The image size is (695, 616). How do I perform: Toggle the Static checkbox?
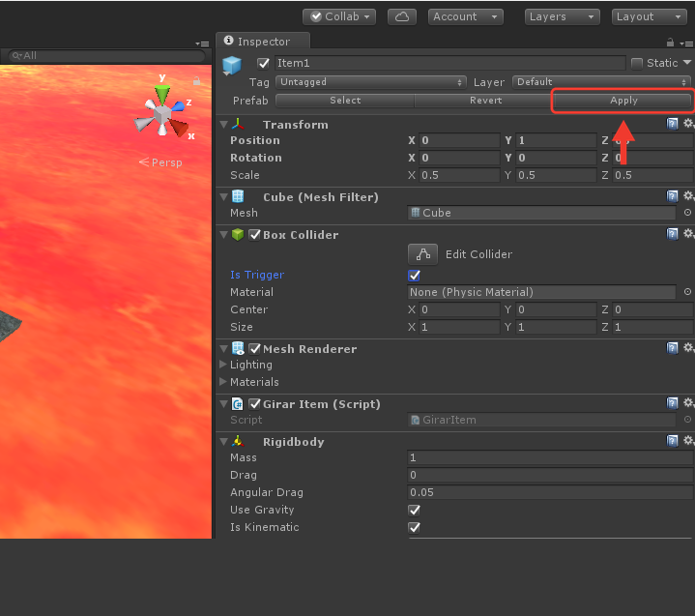pyautogui.click(x=637, y=64)
